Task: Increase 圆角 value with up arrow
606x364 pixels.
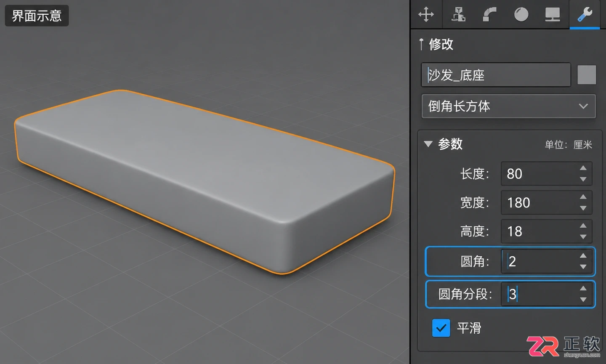Action: [x=583, y=255]
